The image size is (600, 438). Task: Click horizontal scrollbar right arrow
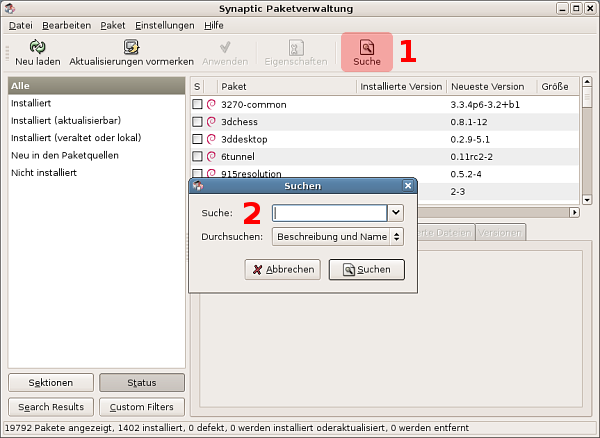coord(574,212)
